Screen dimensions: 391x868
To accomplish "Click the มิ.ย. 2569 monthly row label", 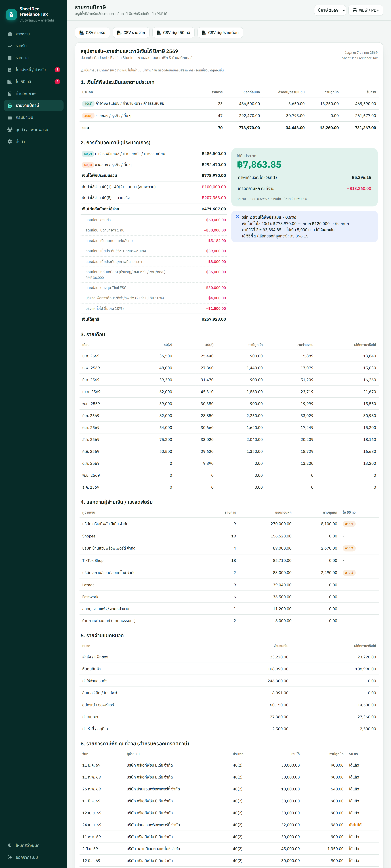I will (x=91, y=416).
